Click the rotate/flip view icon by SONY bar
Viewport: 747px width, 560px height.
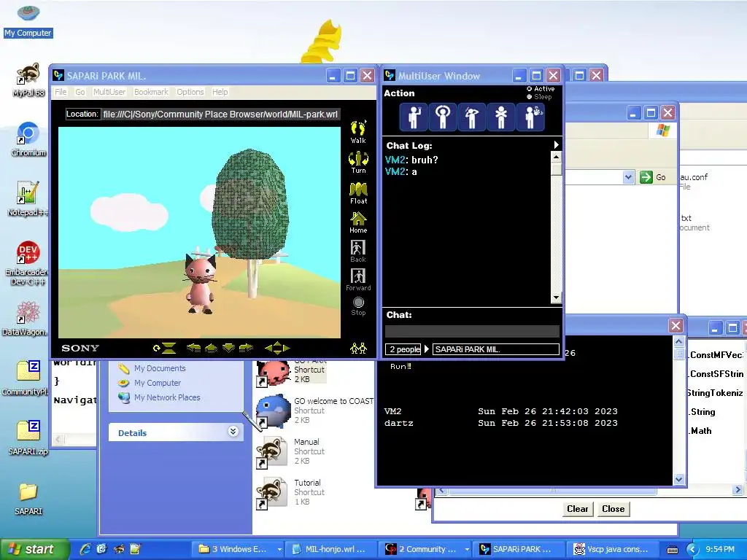click(164, 348)
